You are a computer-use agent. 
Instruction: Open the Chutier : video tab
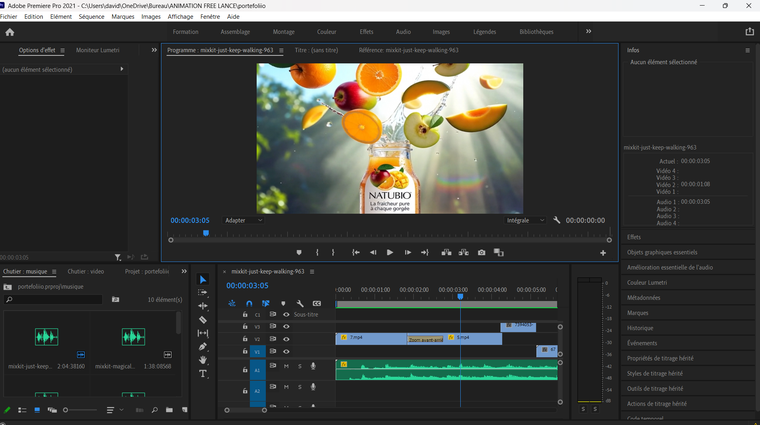[x=86, y=271]
